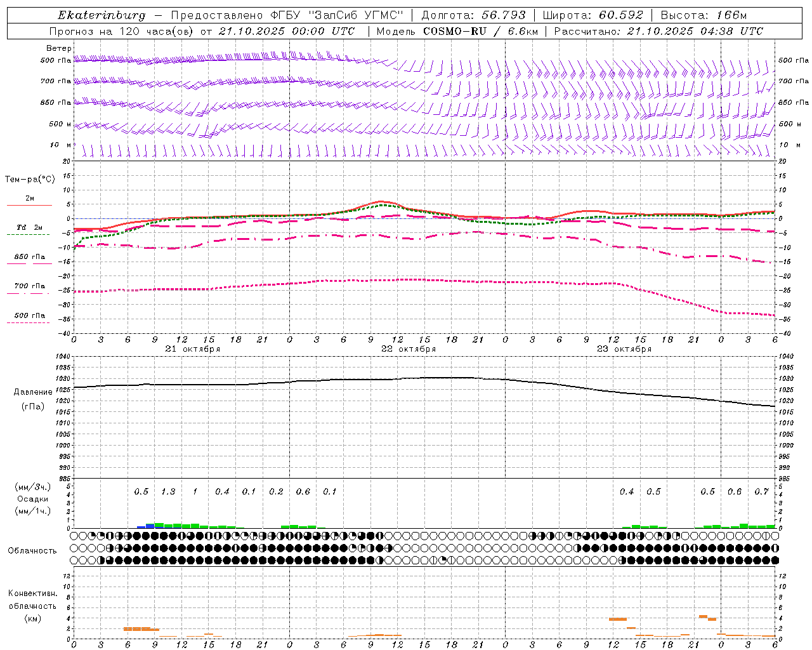Click the Ekaterinburg station title
This screenshot has width=812, height=650.
point(101,15)
